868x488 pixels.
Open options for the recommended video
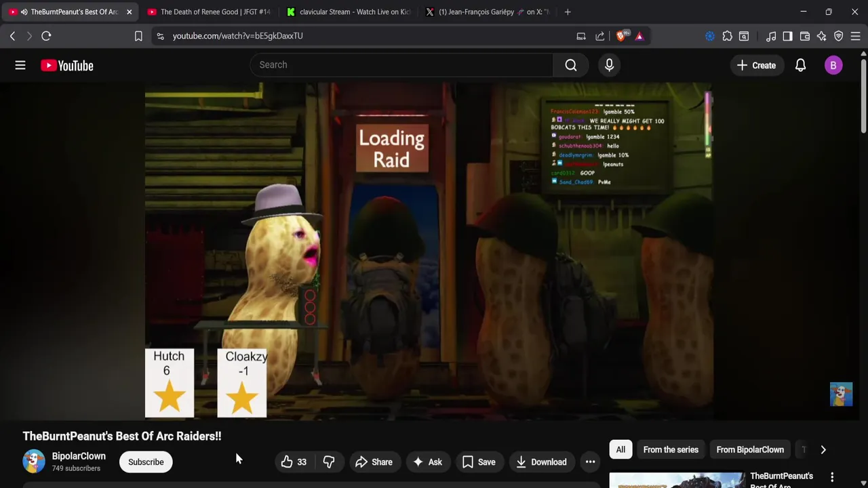coord(832,477)
